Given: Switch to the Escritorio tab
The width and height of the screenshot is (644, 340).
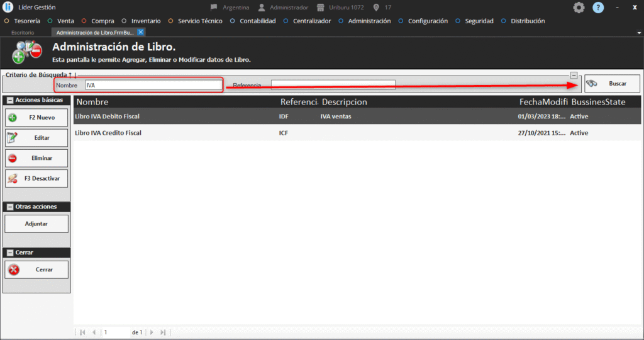Looking at the screenshot, I should (x=23, y=32).
